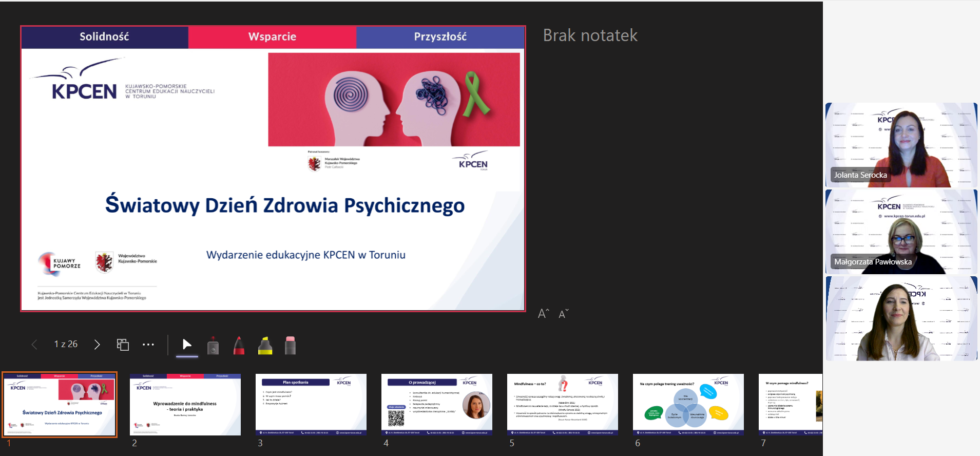Choose the red pen tool

pos(239,346)
